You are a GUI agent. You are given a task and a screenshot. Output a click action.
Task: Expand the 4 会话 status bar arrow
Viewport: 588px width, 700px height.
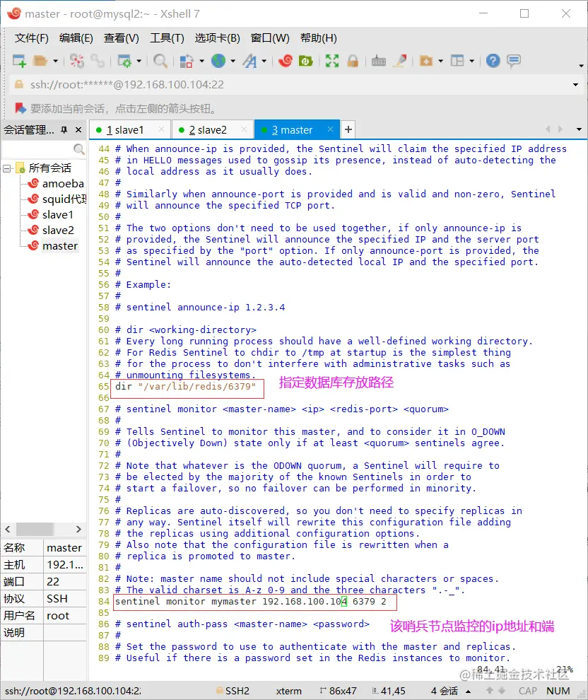(x=468, y=692)
